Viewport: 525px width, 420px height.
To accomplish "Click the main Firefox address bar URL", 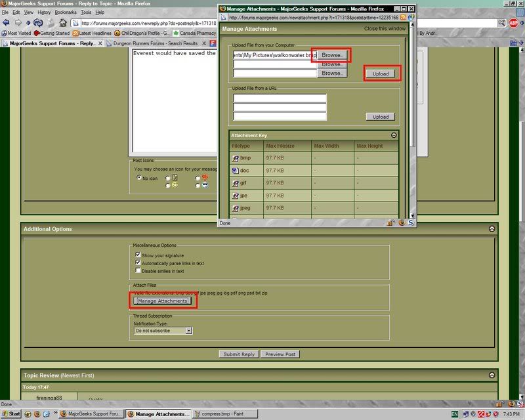I will pos(149,23).
